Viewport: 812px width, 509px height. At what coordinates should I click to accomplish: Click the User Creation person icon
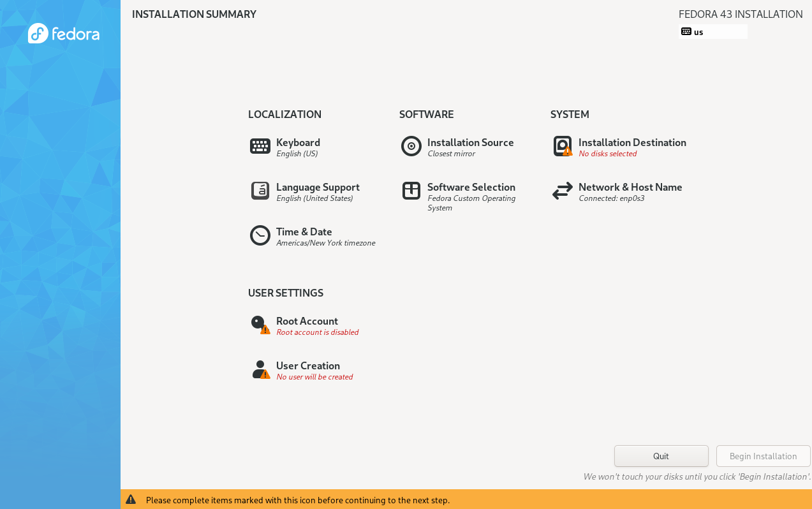pyautogui.click(x=260, y=369)
